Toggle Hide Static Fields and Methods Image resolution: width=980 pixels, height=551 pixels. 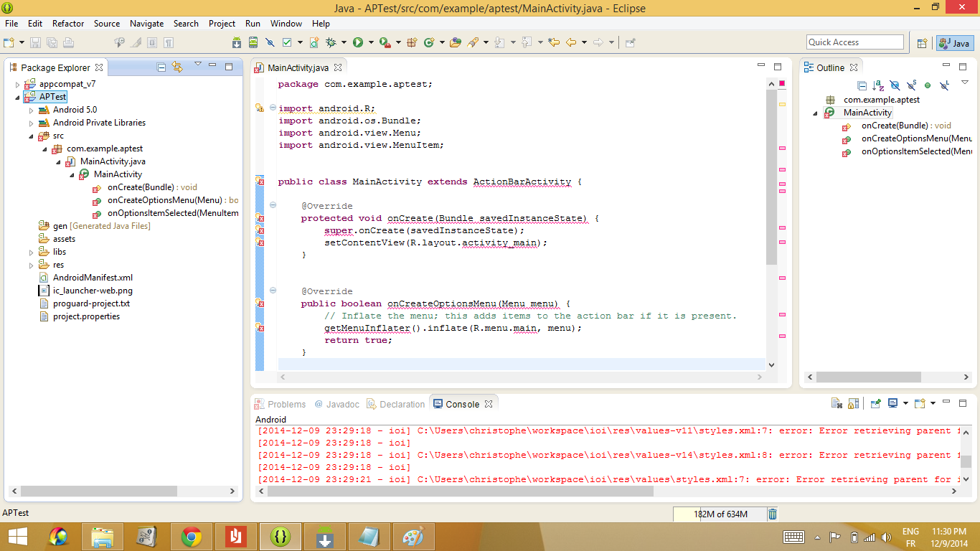(911, 85)
